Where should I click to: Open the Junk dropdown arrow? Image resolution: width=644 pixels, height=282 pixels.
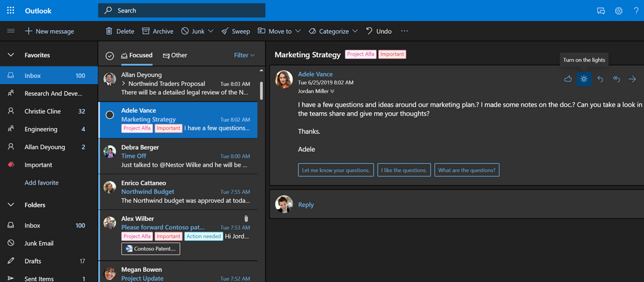click(211, 32)
